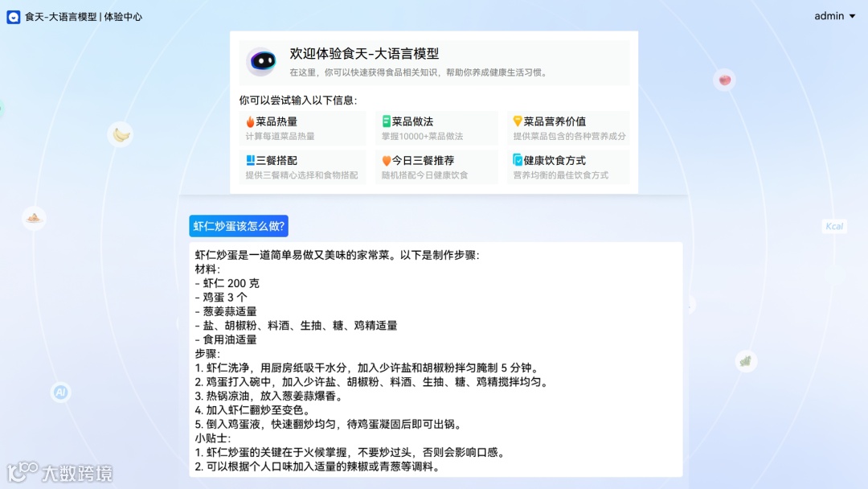The image size is (868, 489).
Task: Click the teal icon for 健康饮食方式
Action: pos(518,160)
